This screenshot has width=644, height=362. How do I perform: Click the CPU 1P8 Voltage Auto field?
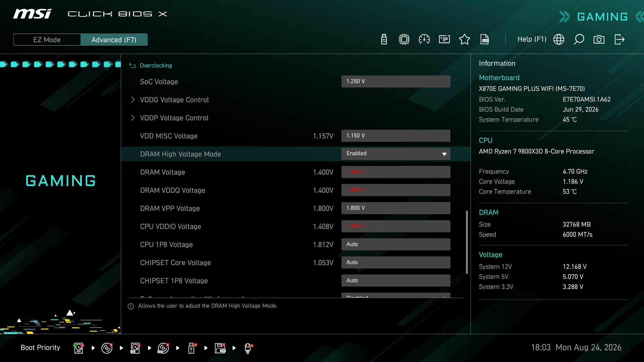tap(396, 244)
